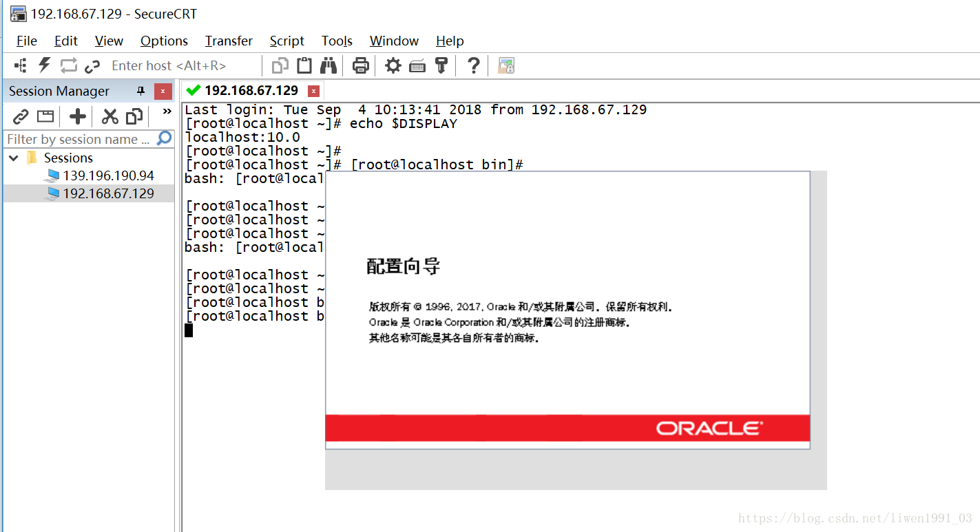Viewport: 980px width, 532px height.
Task: Click the Quick Connect lightning icon
Action: pos(45,65)
